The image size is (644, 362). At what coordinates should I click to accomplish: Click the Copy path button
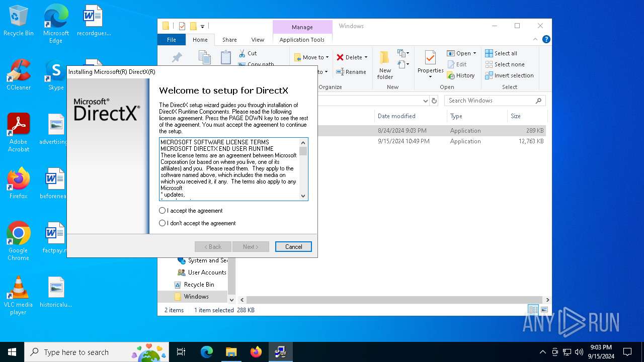tap(257, 64)
